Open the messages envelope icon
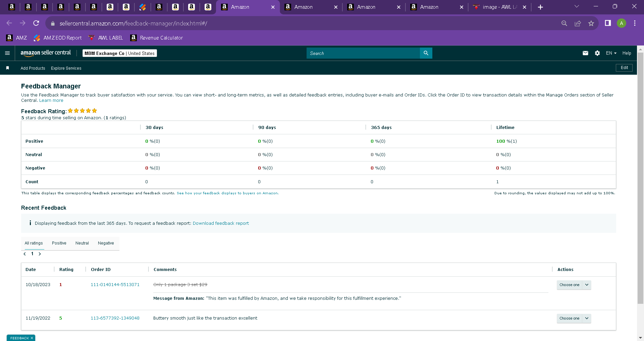 [585, 53]
